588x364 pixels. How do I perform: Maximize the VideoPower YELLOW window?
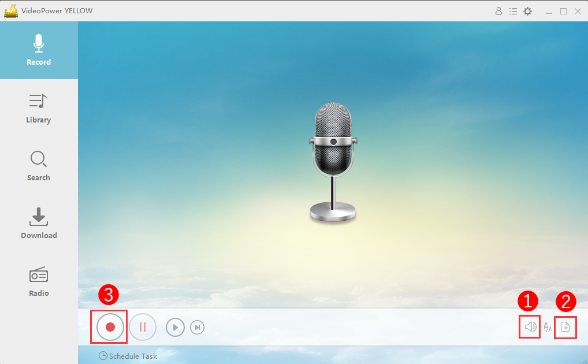563,11
